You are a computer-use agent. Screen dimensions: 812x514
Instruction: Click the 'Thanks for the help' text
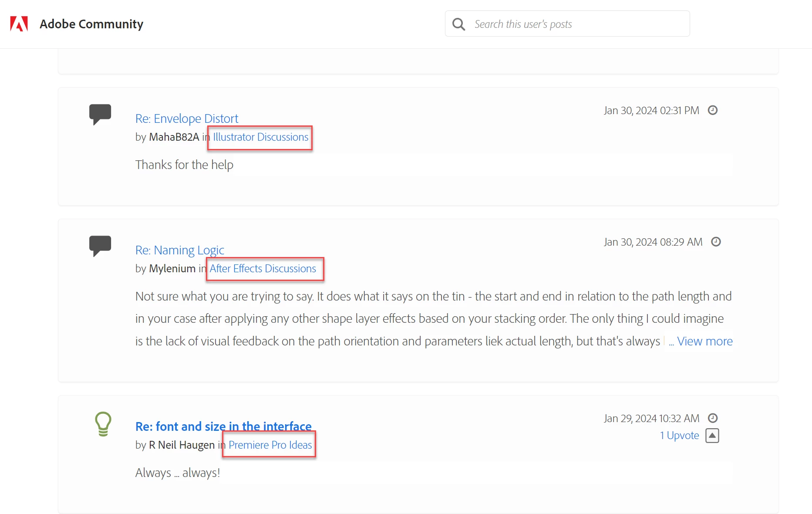click(x=184, y=165)
